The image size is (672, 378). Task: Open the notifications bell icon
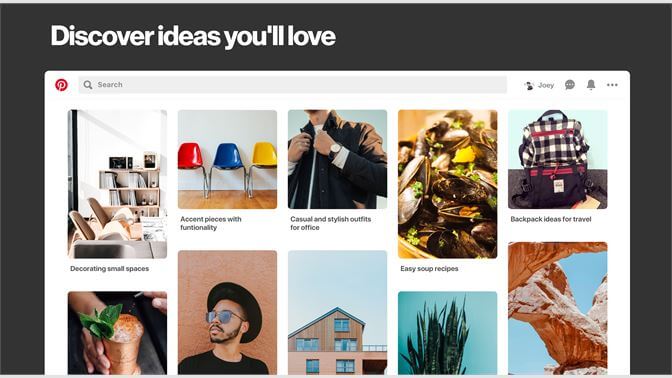591,85
